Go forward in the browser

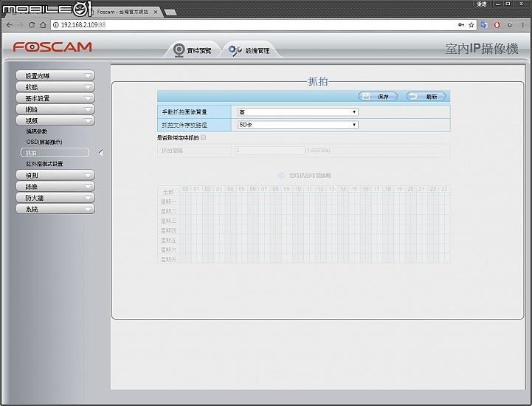(x=21, y=25)
